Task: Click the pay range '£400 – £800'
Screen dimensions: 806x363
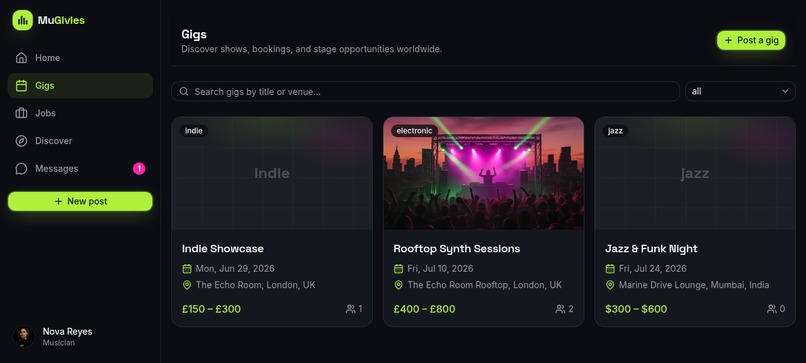Action: (425, 309)
